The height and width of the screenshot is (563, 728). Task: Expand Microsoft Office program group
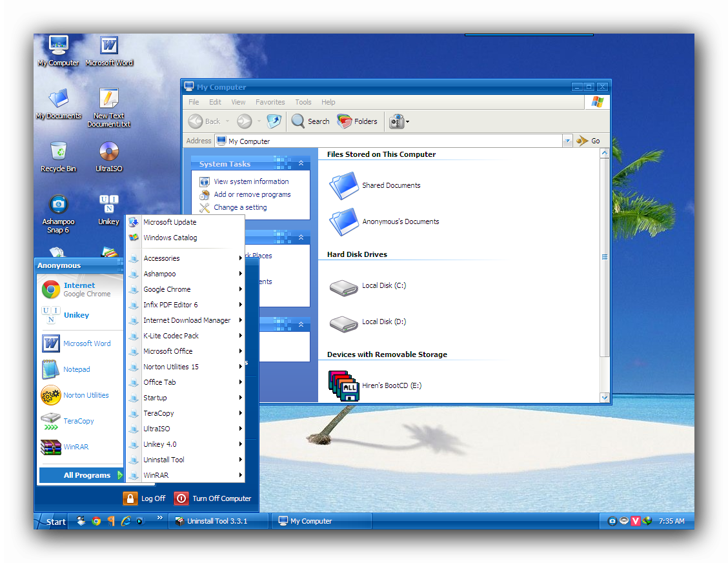click(186, 351)
